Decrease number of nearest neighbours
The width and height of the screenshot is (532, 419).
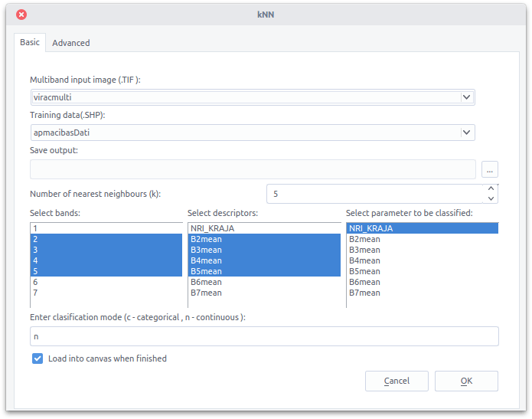click(x=491, y=198)
